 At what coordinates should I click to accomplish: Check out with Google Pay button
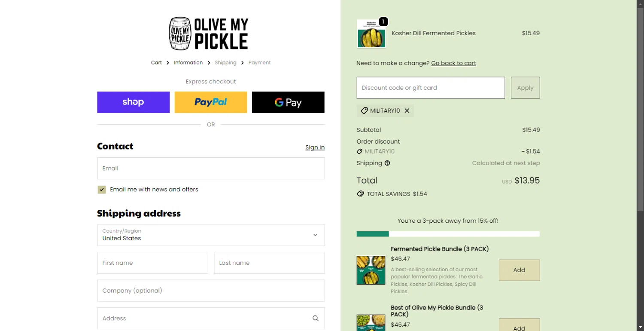(288, 102)
